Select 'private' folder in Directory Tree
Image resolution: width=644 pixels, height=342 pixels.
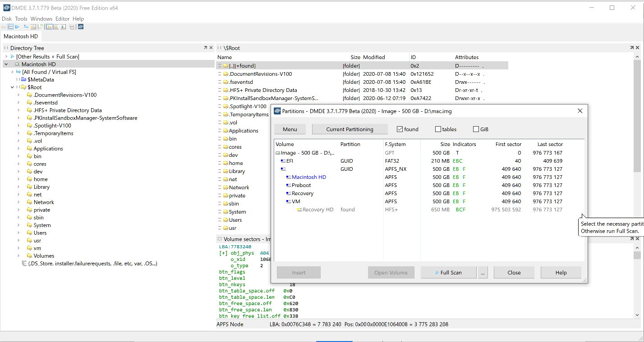pyautogui.click(x=42, y=210)
